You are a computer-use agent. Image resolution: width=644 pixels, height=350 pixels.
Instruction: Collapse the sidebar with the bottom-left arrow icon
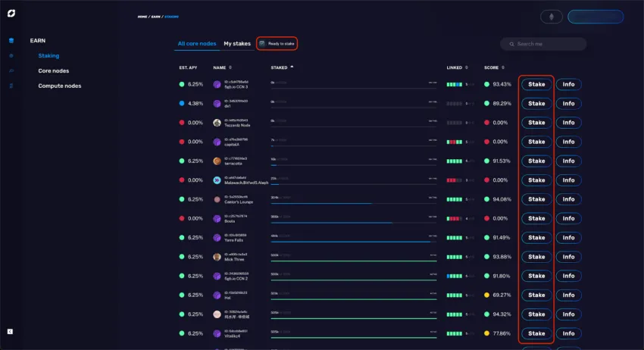pos(11,332)
